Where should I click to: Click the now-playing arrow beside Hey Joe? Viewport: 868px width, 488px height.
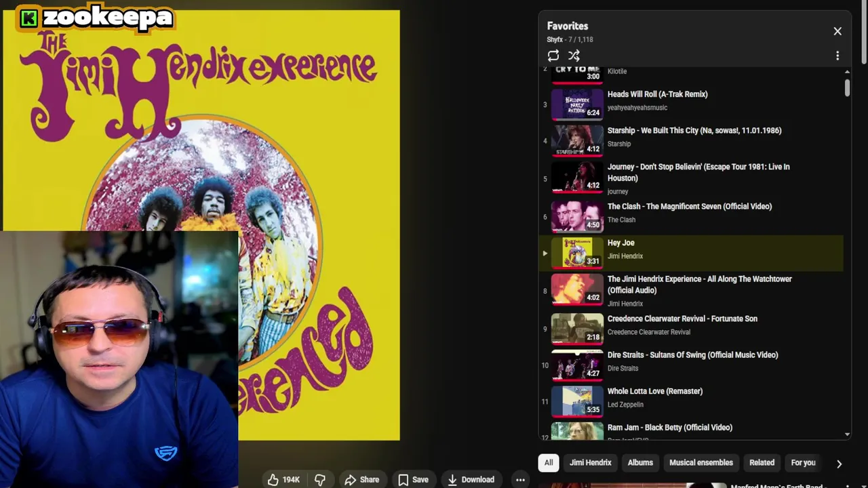545,253
